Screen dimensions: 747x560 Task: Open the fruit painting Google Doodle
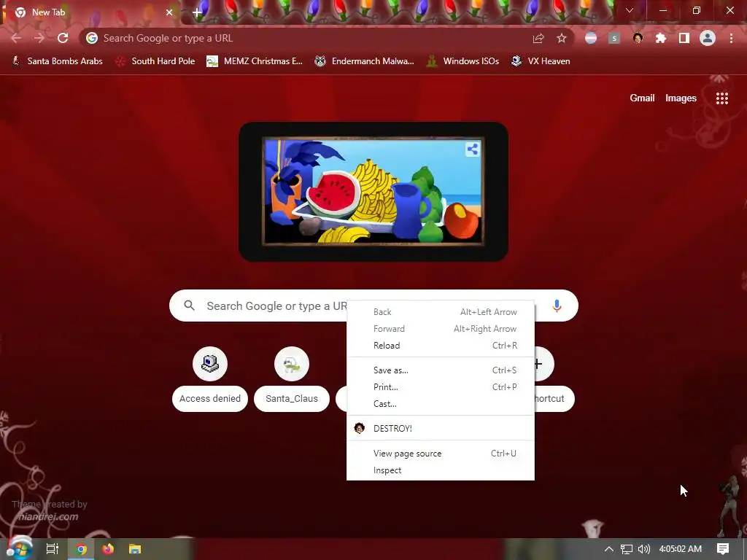[x=373, y=192]
